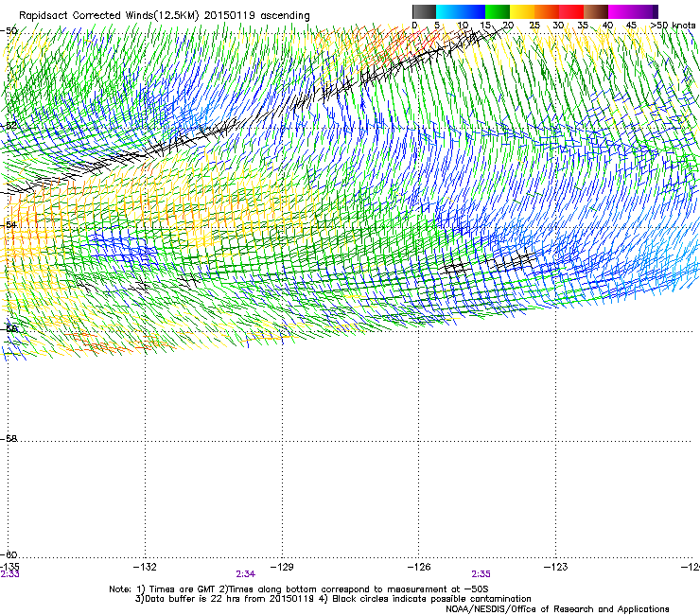Click the '-132' longitude axis label

(145, 567)
